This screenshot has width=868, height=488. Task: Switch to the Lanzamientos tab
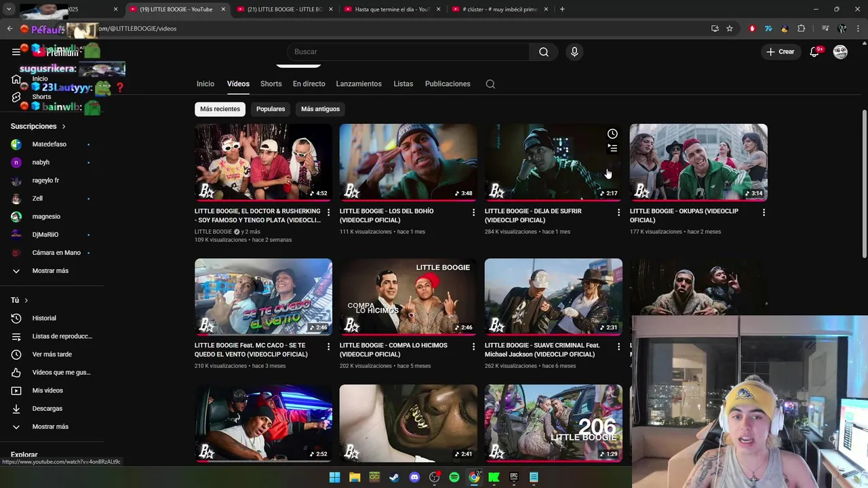point(359,84)
